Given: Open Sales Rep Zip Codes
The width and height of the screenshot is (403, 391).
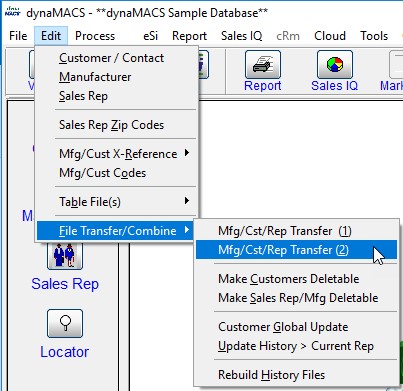Looking at the screenshot, I should click(117, 125).
